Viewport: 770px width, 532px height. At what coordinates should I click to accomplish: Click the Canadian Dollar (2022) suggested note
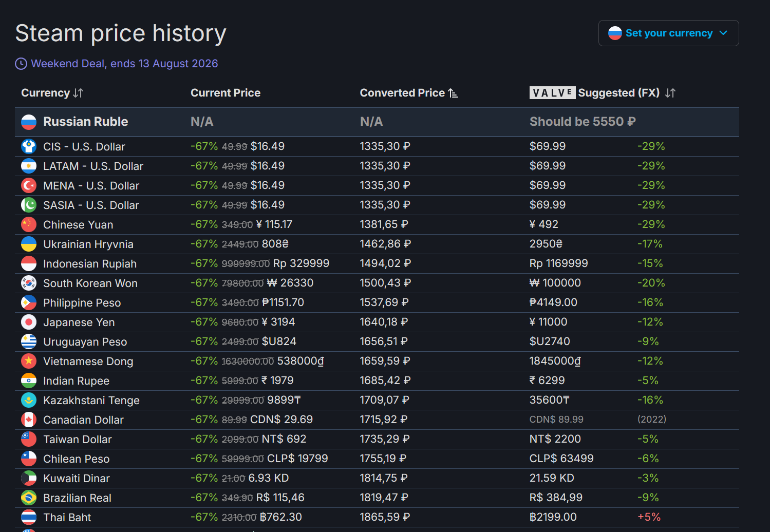pos(652,420)
